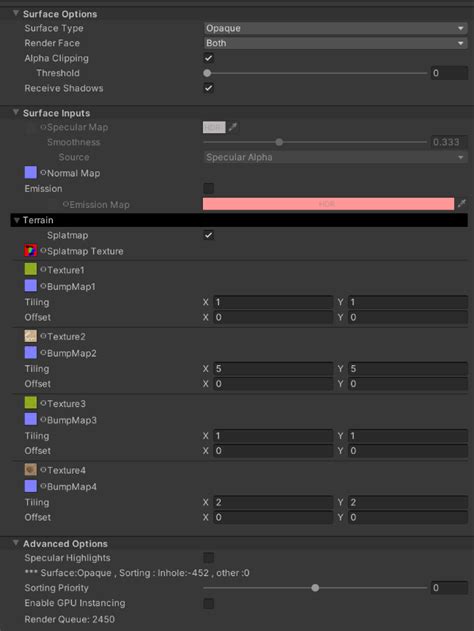474x631 pixels.
Task: Click Texture4 Offset Y field
Action: 408,517
